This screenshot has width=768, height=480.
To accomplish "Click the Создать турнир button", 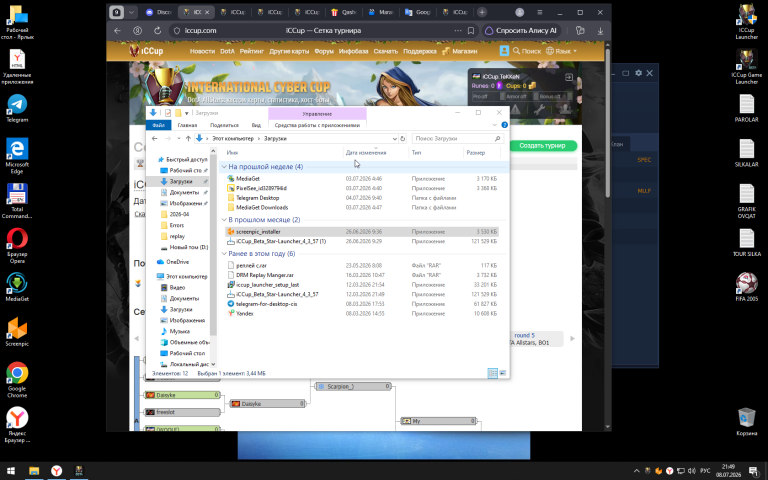I will tap(542, 145).
